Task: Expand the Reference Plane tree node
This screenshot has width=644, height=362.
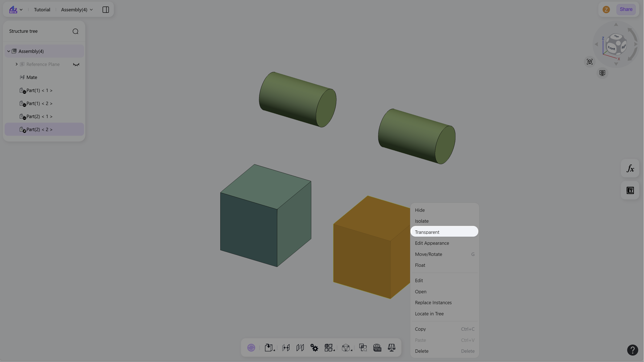Action: [17, 64]
